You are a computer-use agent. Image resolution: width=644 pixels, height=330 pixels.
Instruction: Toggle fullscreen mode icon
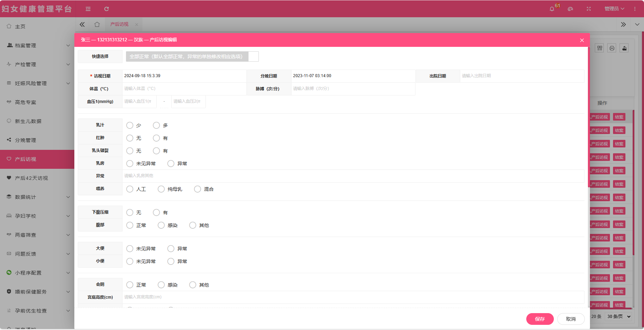pyautogui.click(x=589, y=9)
